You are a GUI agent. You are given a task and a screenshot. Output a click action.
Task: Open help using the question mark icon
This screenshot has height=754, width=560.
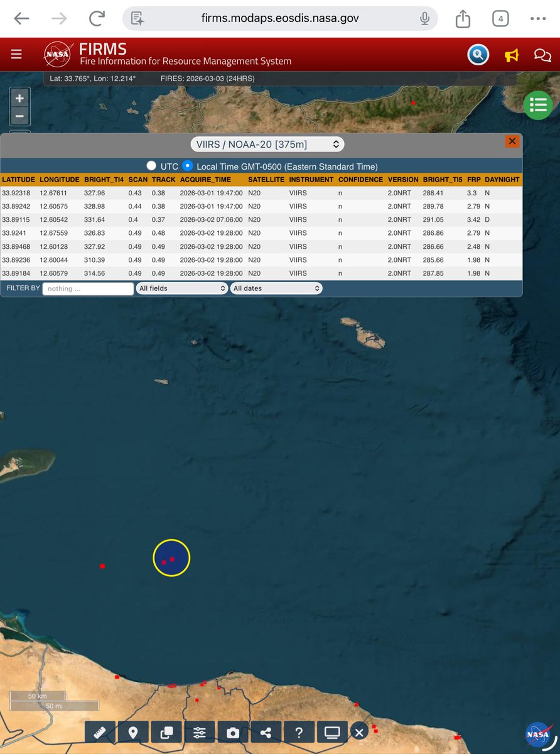coord(299,732)
